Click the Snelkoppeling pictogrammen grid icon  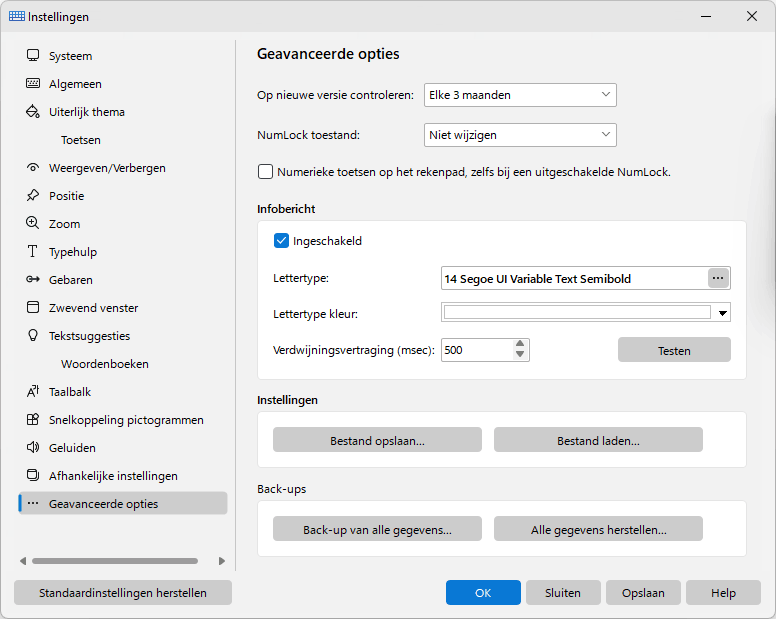(33, 420)
